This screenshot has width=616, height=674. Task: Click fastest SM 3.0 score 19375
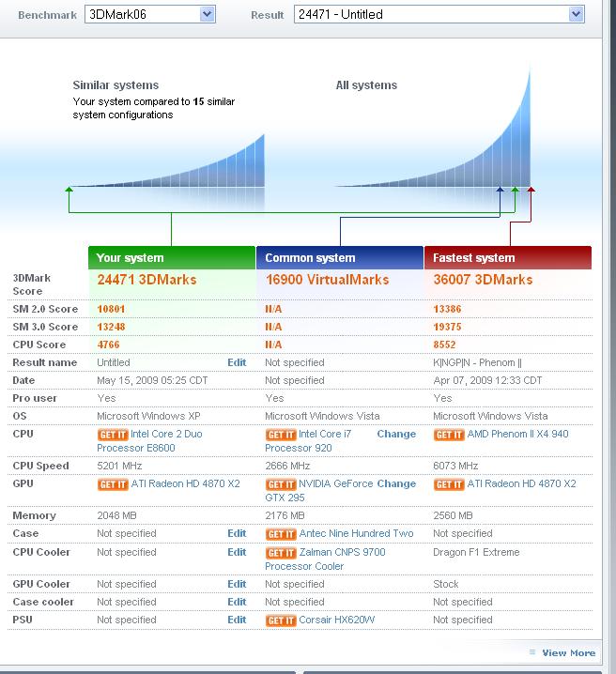[x=447, y=327]
